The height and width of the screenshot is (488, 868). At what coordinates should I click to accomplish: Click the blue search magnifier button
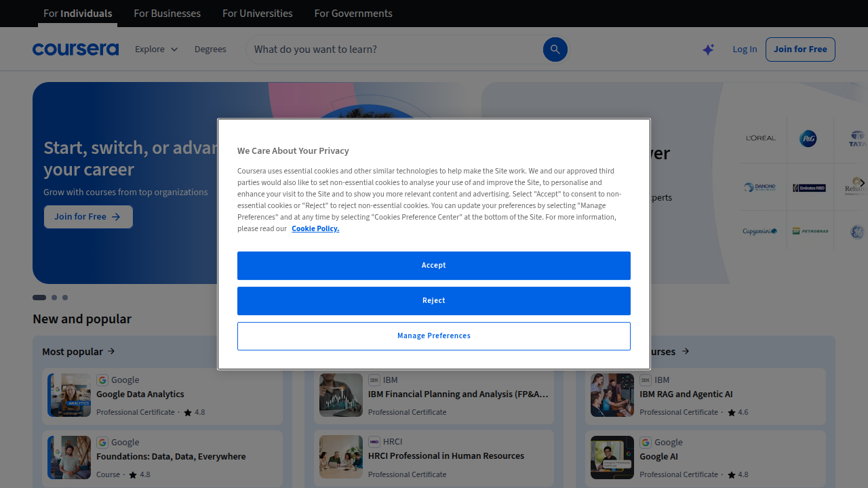pos(555,49)
